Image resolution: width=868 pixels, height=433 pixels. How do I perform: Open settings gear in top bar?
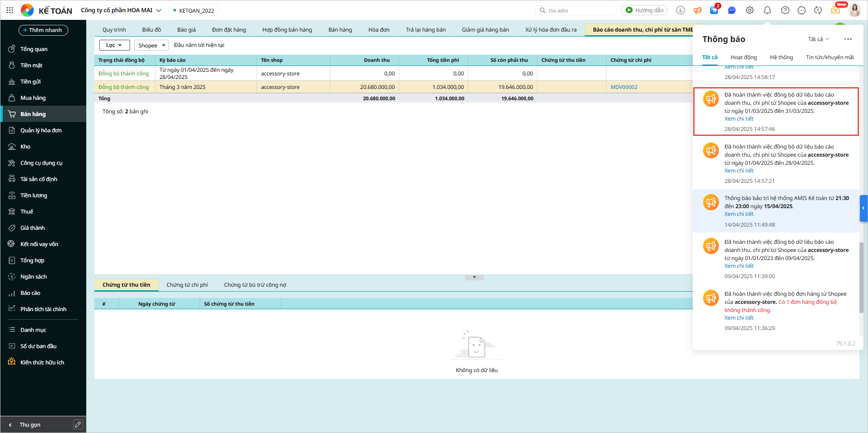pyautogui.click(x=750, y=10)
